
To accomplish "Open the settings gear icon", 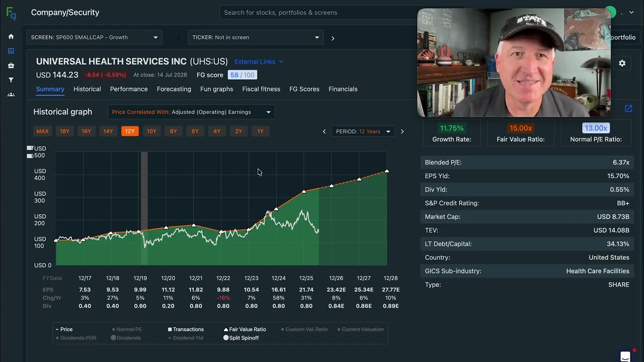I will (x=622, y=63).
